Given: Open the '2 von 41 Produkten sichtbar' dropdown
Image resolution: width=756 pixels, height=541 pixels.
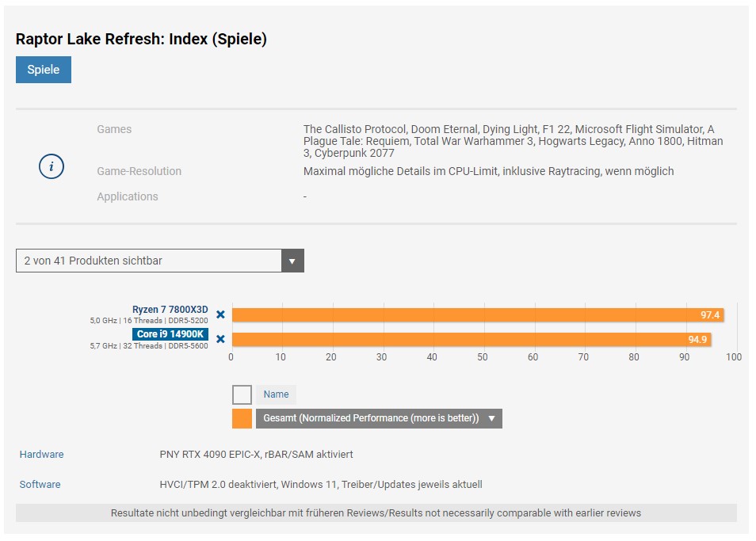Looking at the screenshot, I should pos(159,261).
